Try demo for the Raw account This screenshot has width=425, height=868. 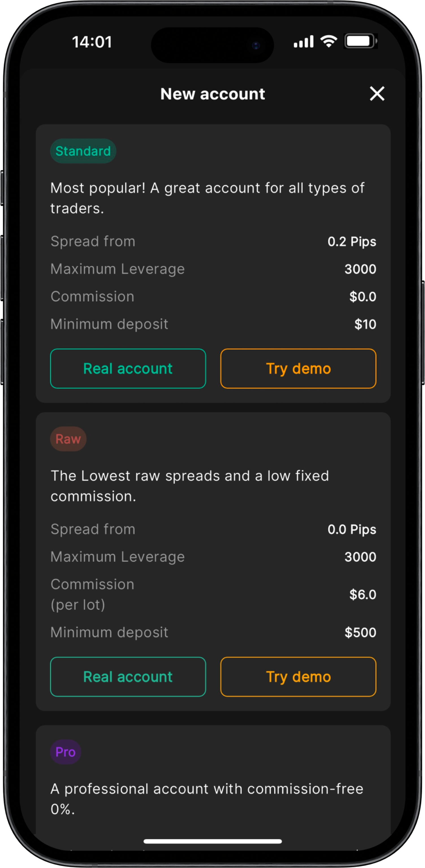[x=298, y=677]
